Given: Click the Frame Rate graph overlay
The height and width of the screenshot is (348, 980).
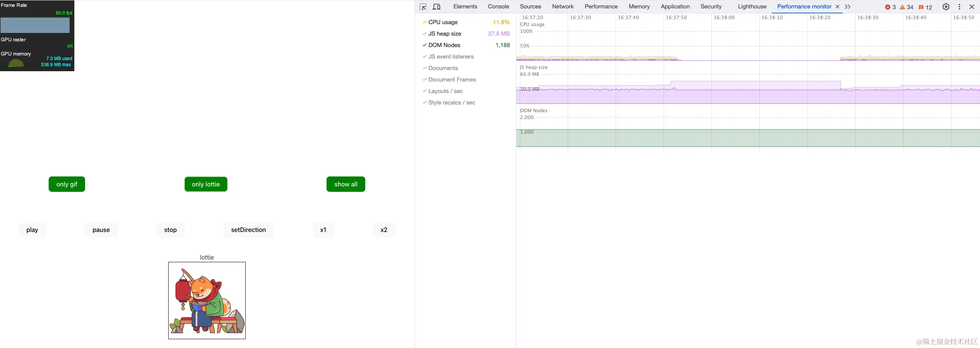Looking at the screenshot, I should pos(35,25).
